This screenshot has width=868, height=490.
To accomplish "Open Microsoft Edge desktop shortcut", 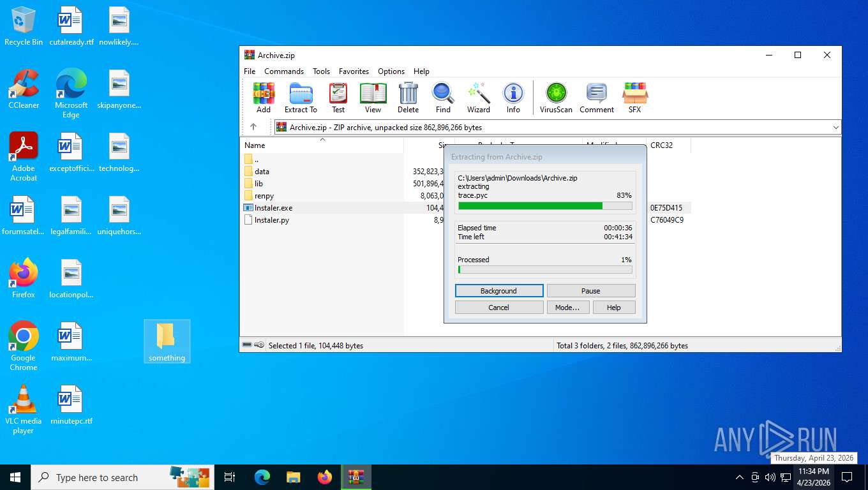I will (x=71, y=94).
